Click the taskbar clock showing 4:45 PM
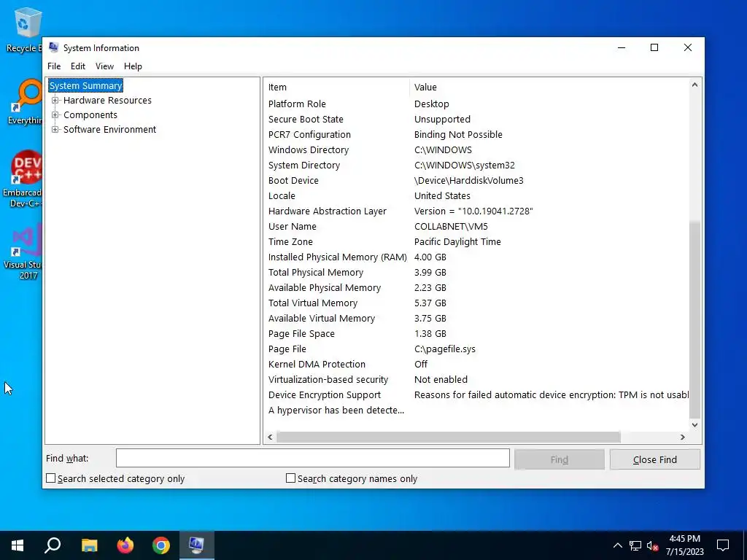 click(x=684, y=545)
